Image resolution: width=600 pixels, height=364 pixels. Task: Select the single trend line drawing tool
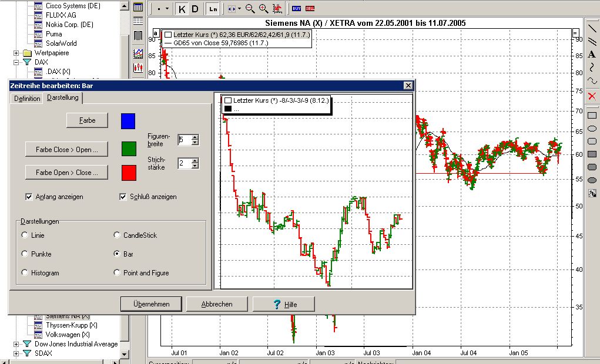pyautogui.click(x=592, y=28)
